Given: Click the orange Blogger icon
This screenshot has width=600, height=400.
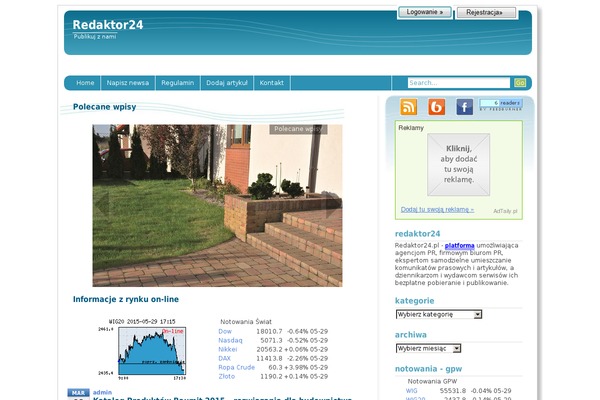Looking at the screenshot, I should pyautogui.click(x=437, y=107).
